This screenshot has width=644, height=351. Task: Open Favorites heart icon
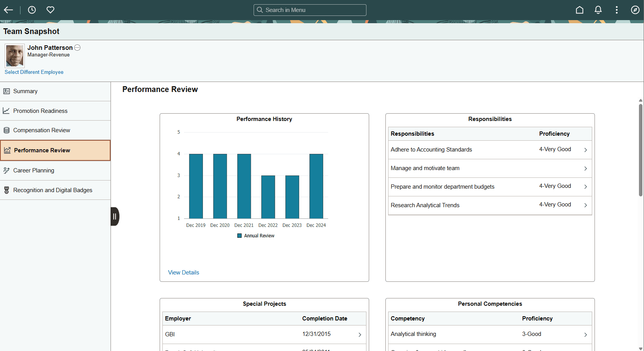coord(50,10)
